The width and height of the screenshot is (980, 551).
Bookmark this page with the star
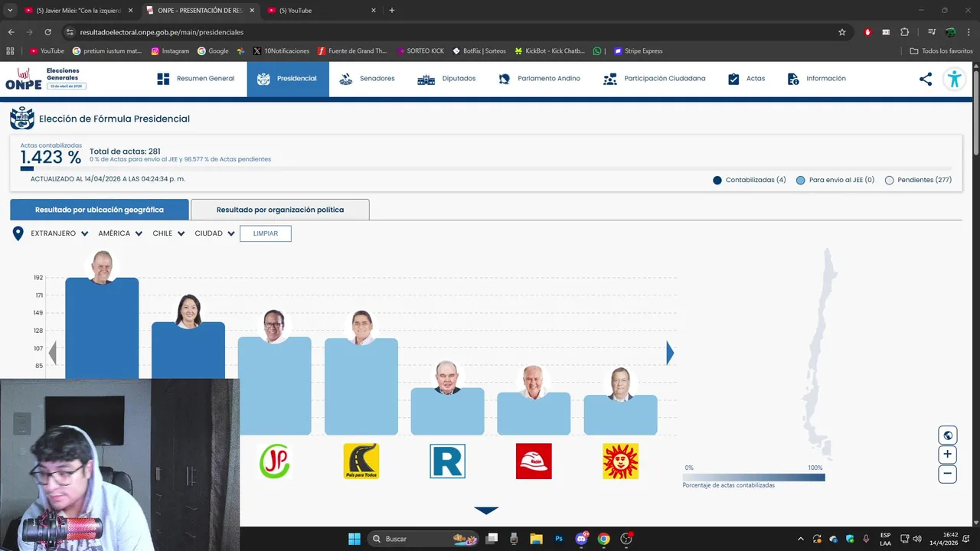click(x=842, y=32)
